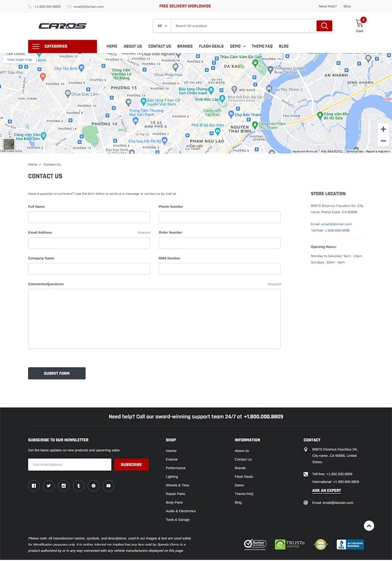Click the Ask an Expert link
The width and height of the screenshot is (392, 561).
[x=326, y=490]
